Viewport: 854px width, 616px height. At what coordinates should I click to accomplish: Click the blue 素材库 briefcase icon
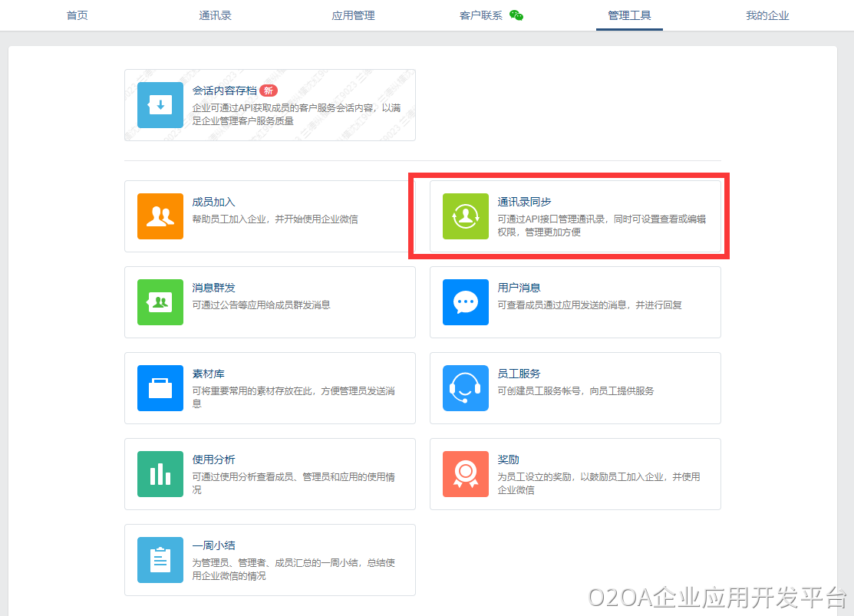point(160,388)
